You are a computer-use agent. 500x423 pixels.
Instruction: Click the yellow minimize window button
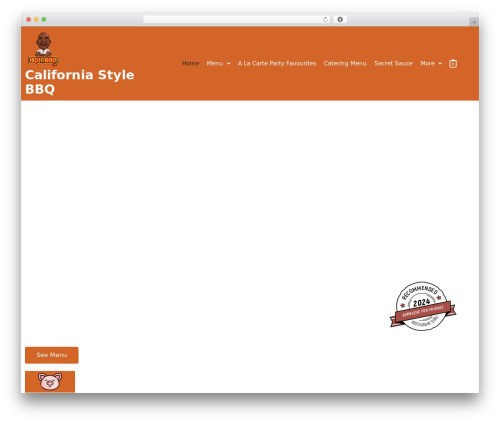click(36, 19)
